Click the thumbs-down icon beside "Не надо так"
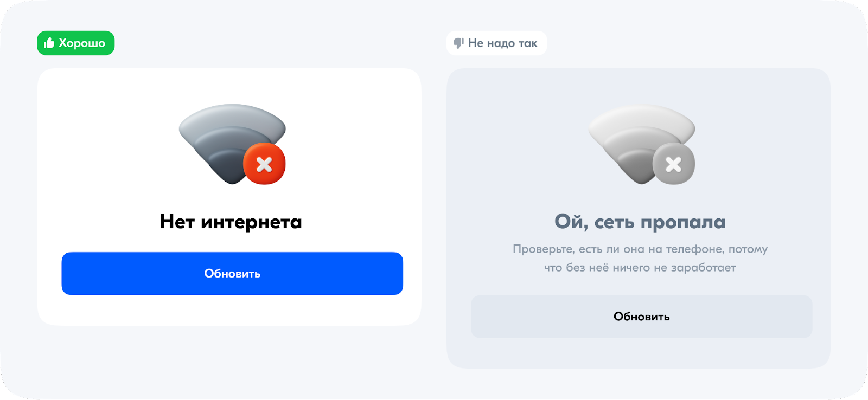Screen dimensions: 868x400 [458, 43]
